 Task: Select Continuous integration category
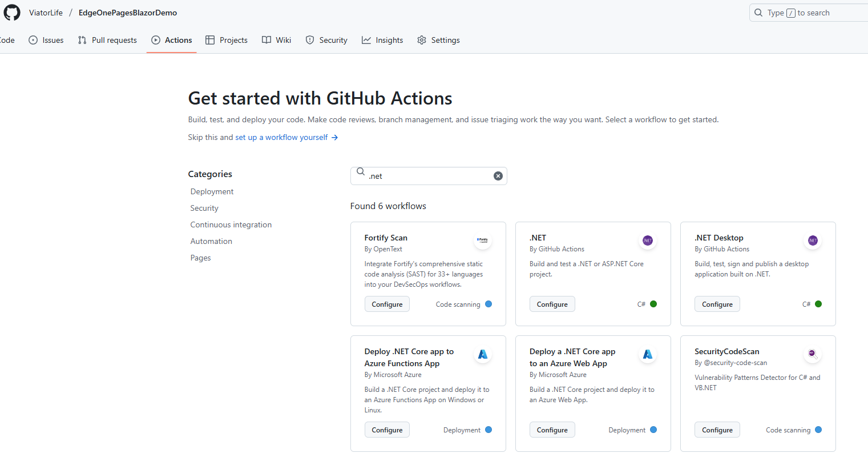click(x=231, y=225)
